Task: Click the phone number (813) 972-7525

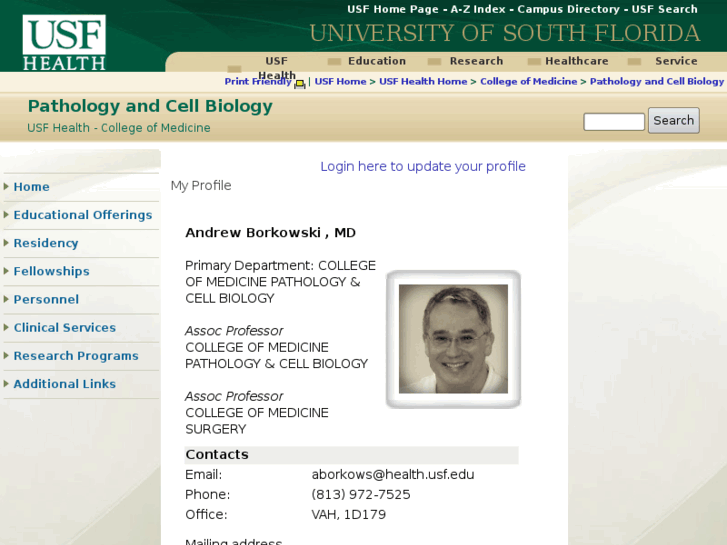Action: point(361,494)
